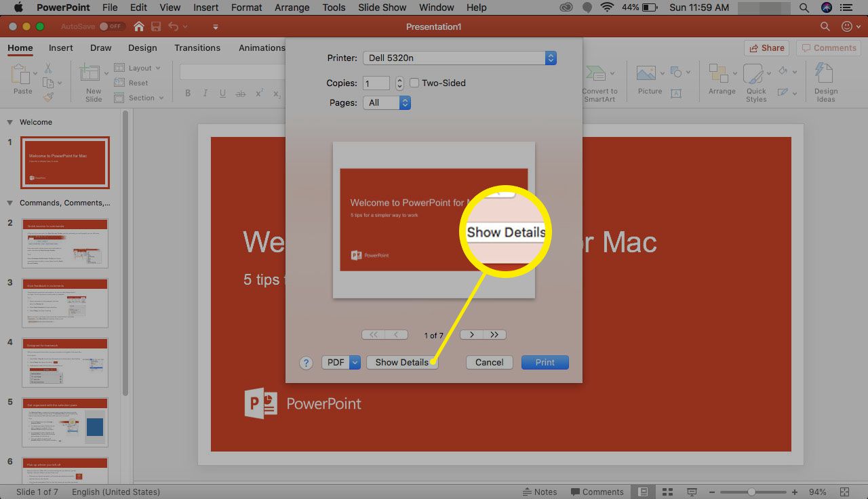Click the Copy icon in ribbon
Screen dimensions: 868x499
[48, 83]
